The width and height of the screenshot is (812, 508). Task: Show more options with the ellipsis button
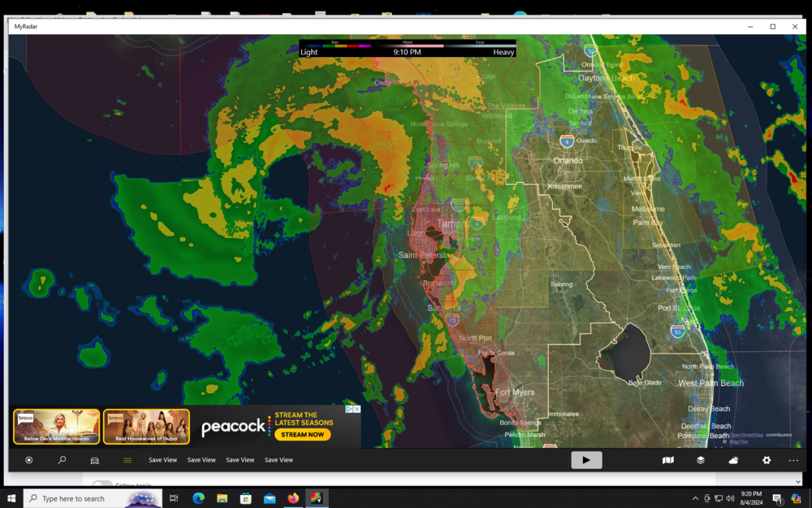coord(793,460)
